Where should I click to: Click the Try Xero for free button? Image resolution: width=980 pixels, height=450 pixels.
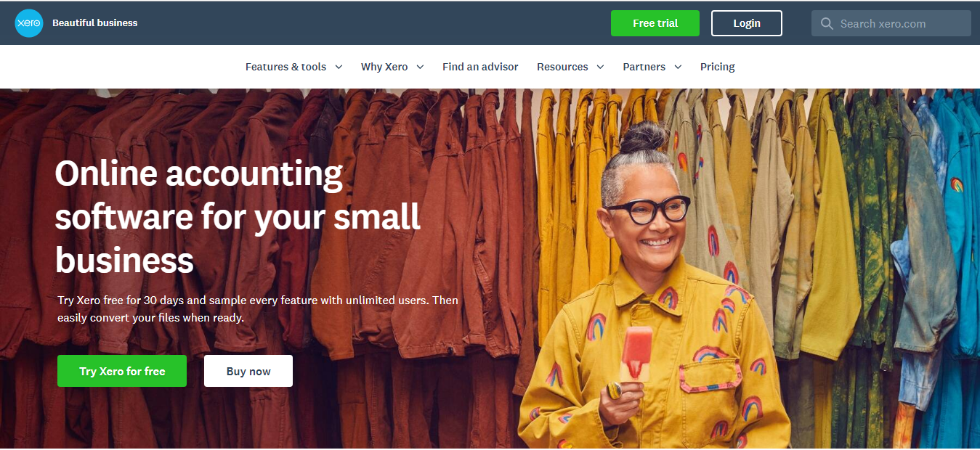coord(122,371)
